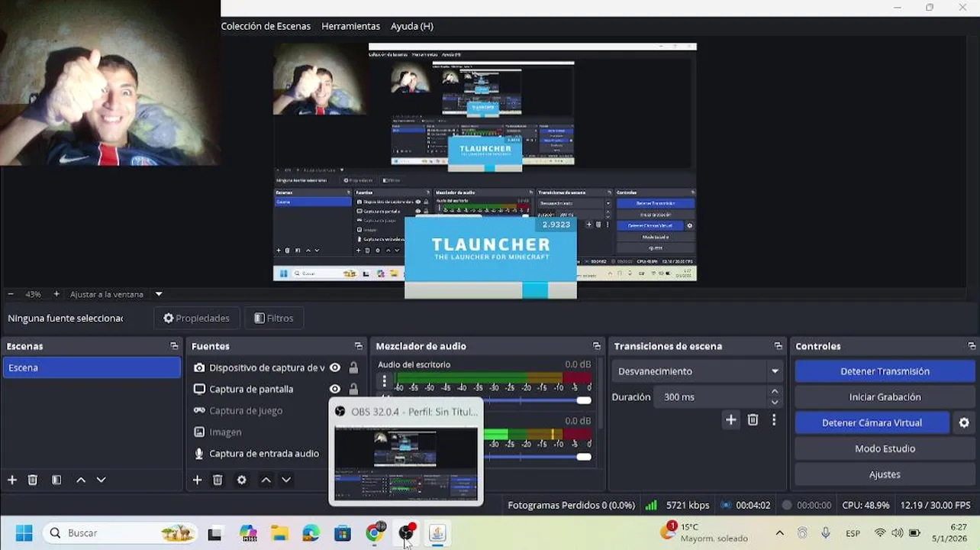Open source properties gear in Fuentes toolbar

pos(242,480)
